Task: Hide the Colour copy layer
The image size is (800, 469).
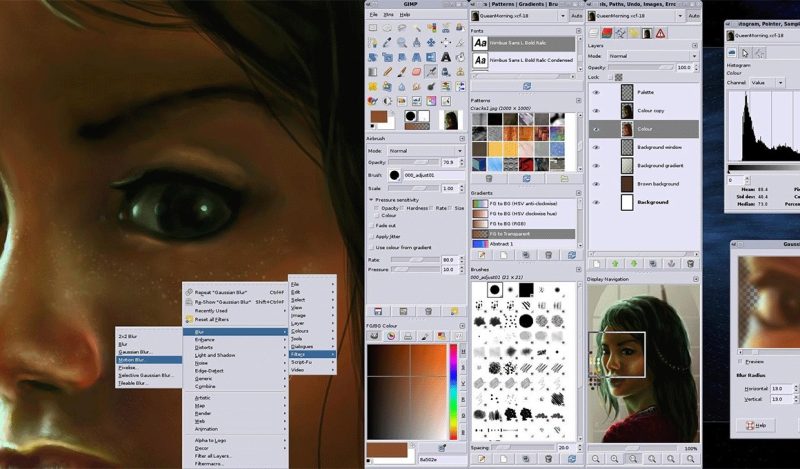Action: tap(596, 111)
